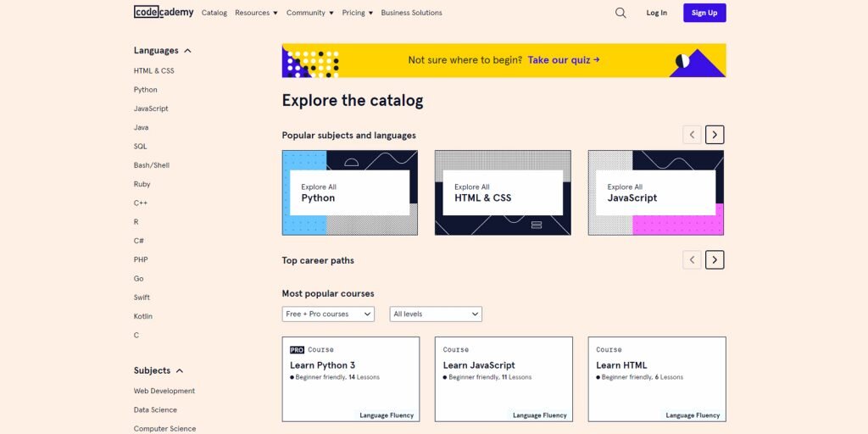
Task: Open the Pricing dropdown menu
Action: pyautogui.click(x=358, y=13)
